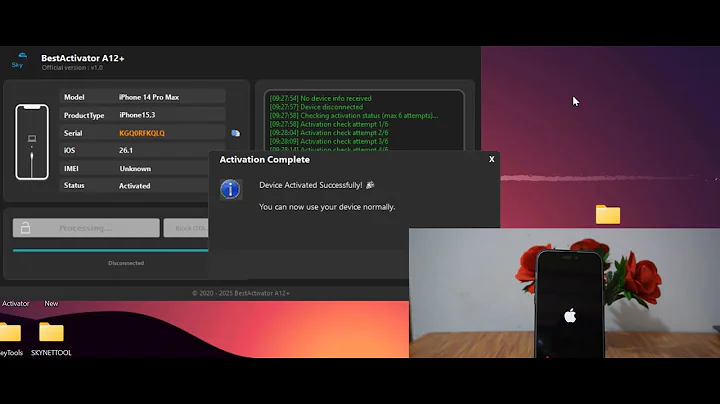Click log line 'Activation check attempt 1/6'
720x404 pixels.
pyautogui.click(x=329, y=124)
